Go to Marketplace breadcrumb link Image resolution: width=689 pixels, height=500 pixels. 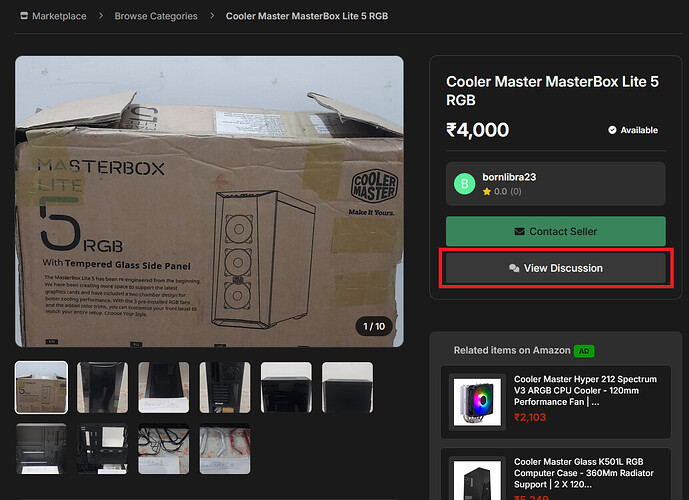(59, 16)
